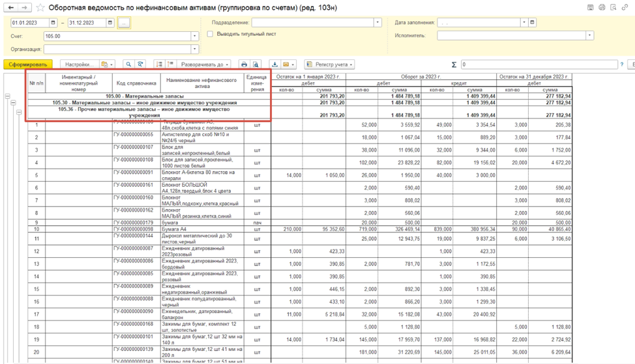Viewport: 635px width, 364px height.
Task: Open top-right print preview icon
Action: click(x=613, y=7)
